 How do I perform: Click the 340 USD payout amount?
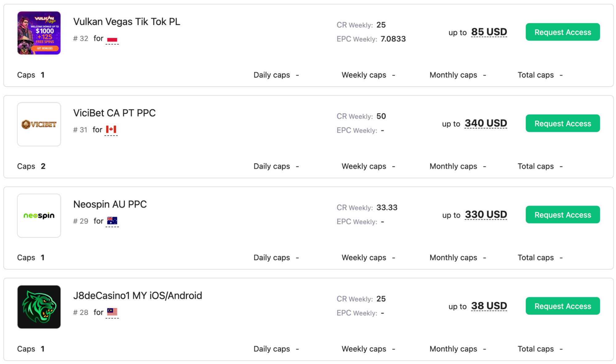(486, 123)
